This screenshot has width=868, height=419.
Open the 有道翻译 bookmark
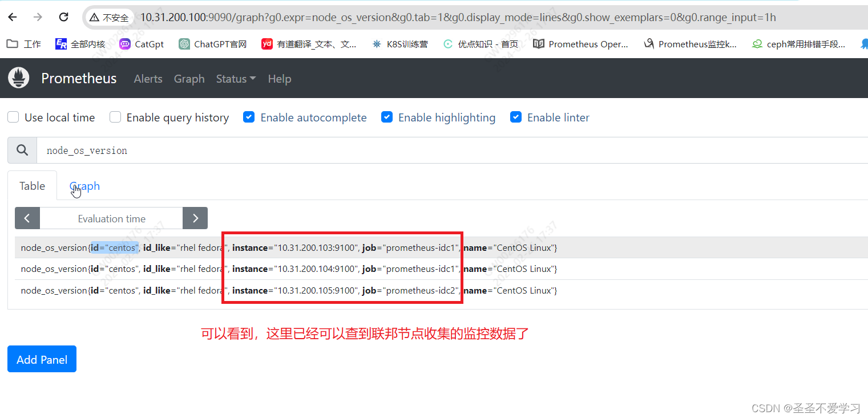(309, 44)
